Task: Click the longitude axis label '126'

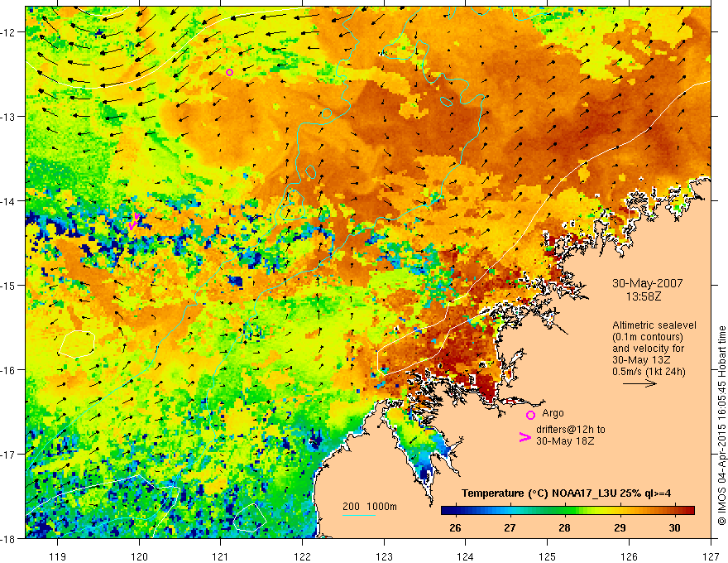Action: tap(629, 556)
